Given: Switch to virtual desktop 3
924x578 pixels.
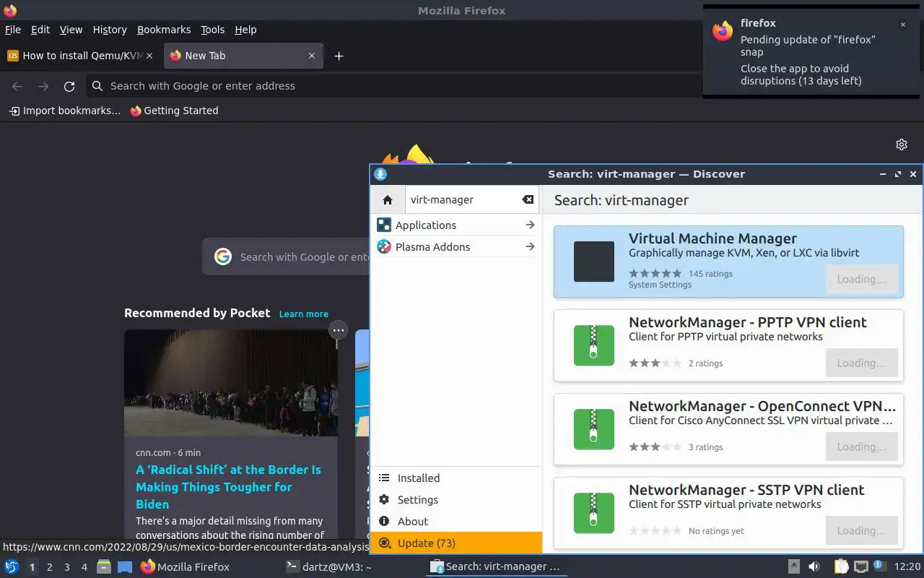Looking at the screenshot, I should click(66, 567).
